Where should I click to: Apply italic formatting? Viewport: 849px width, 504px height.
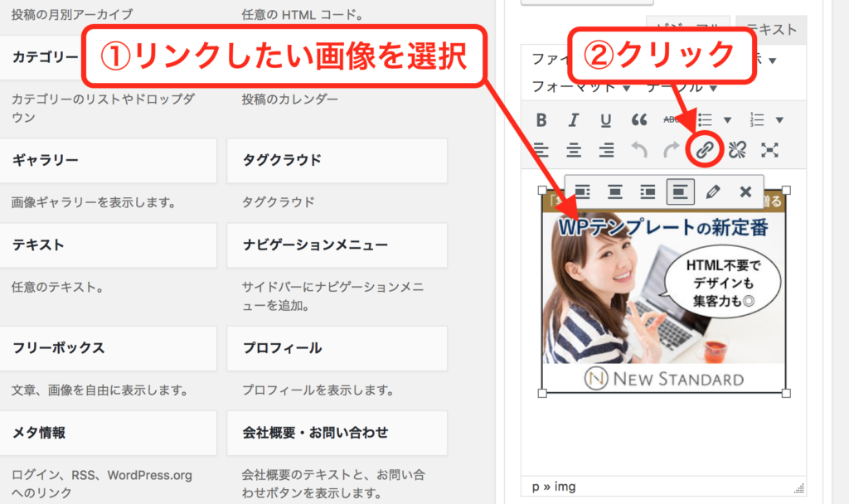point(573,120)
